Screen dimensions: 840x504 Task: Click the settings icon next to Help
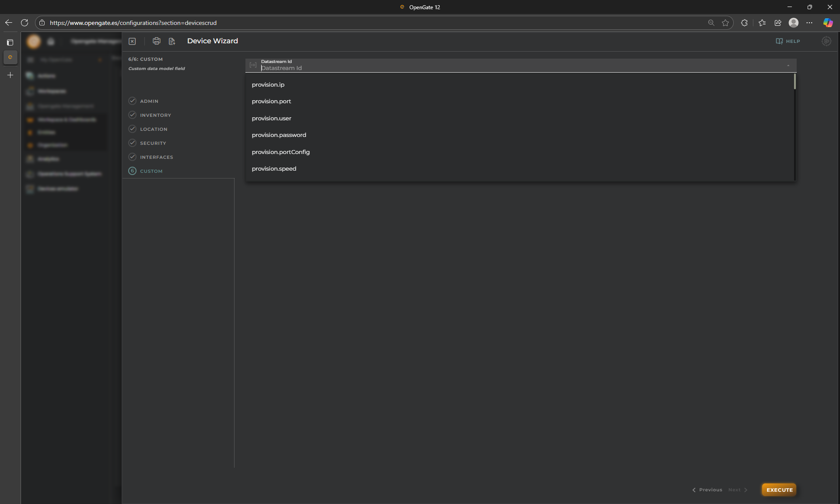point(826,41)
